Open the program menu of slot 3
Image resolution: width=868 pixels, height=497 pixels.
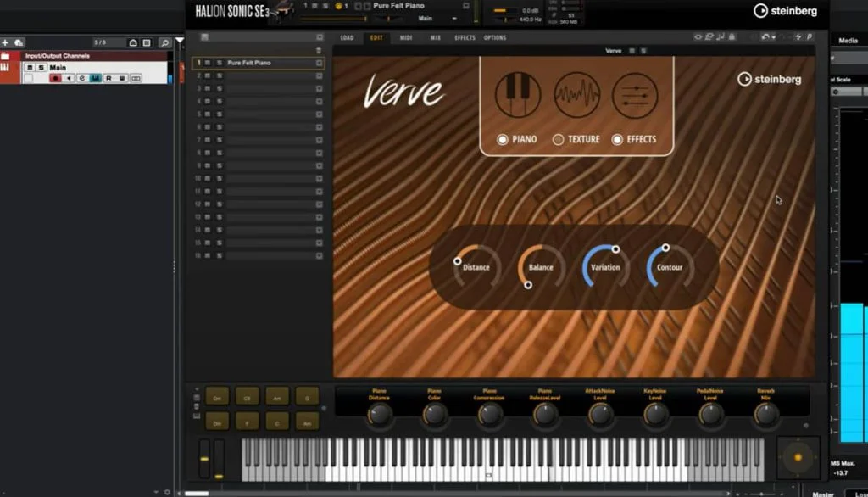[x=319, y=89]
